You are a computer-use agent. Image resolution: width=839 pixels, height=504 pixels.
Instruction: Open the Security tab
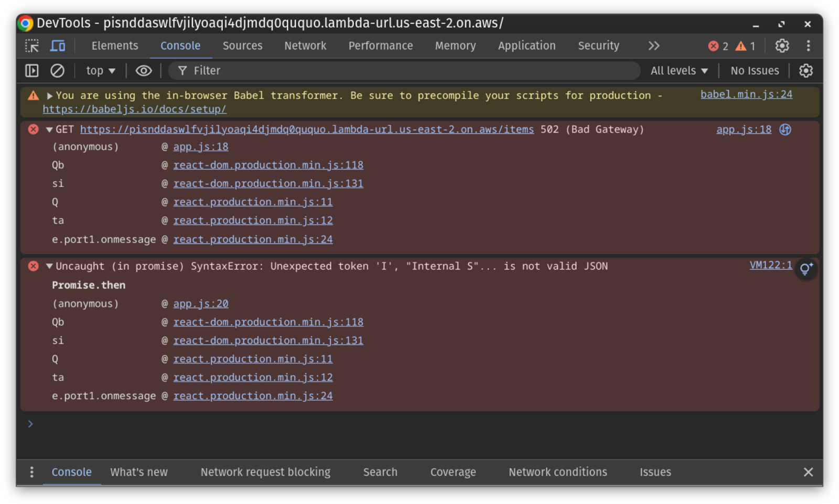(x=598, y=46)
